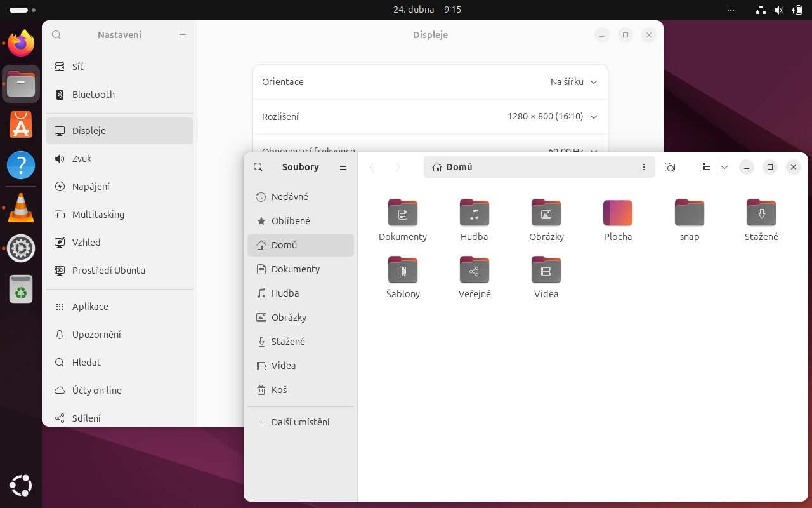The image size is (812, 508).
Task: Open Síť in Settings sidebar
Action: pyautogui.click(x=119, y=67)
